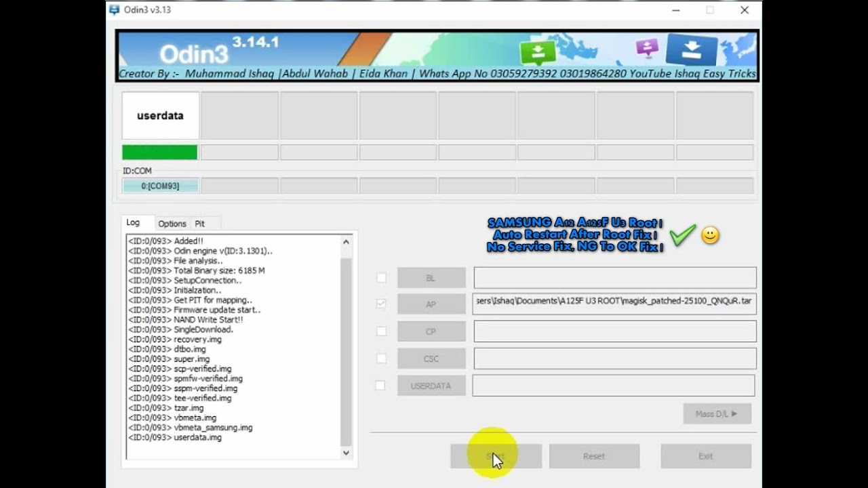This screenshot has width=868, height=488.
Task: Close the Odin3 window
Action: (745, 10)
